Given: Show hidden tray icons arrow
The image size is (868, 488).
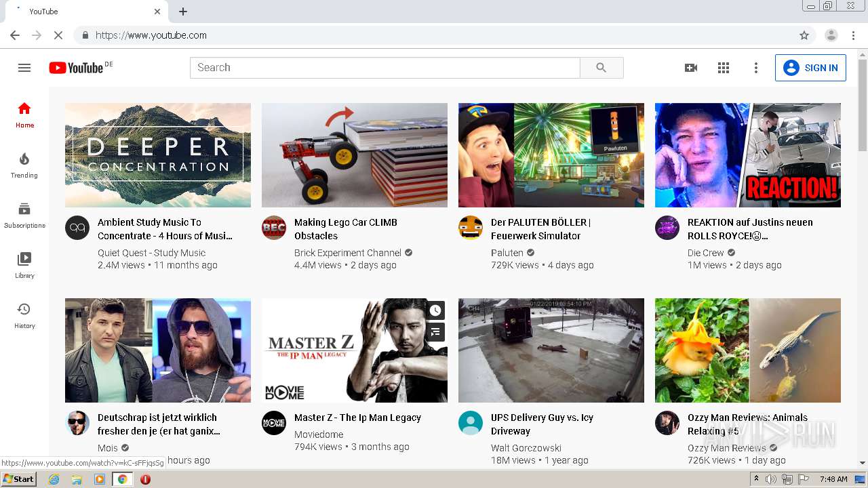Looking at the screenshot, I should coord(757,479).
